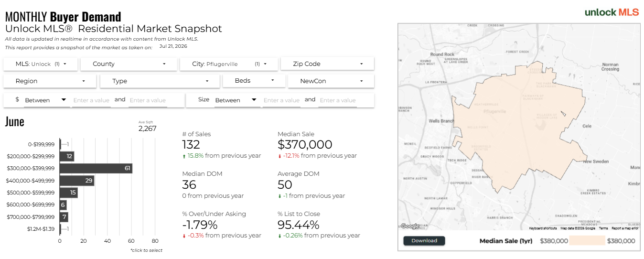Open the City Pflugerville dropdown
Screen dimensions: 644x259
(229, 64)
